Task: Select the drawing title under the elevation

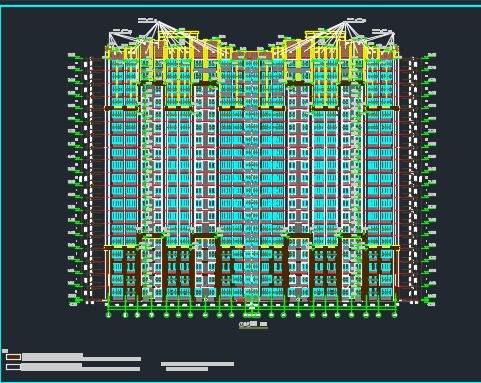Action: point(248,324)
